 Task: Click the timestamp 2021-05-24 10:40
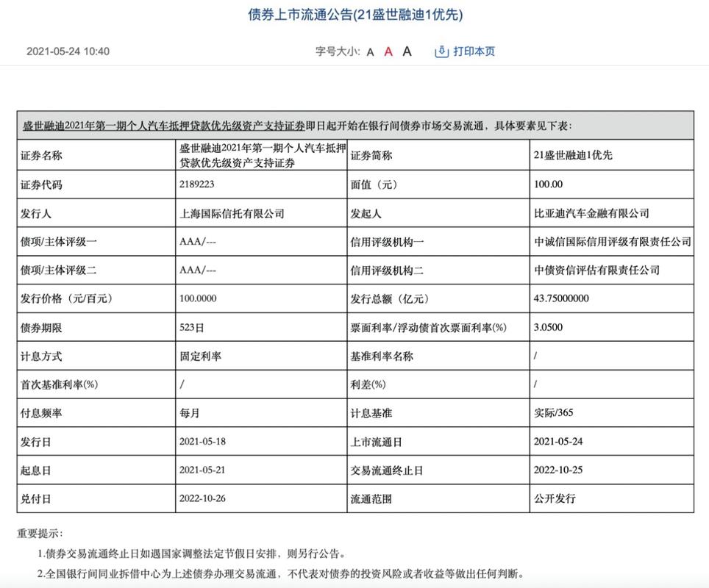pos(68,51)
